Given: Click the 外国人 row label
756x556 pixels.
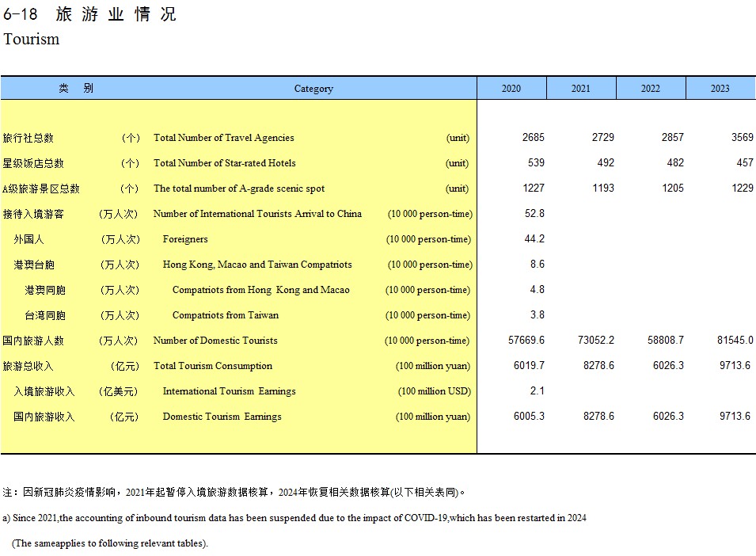Looking at the screenshot, I should pyautogui.click(x=28, y=239).
